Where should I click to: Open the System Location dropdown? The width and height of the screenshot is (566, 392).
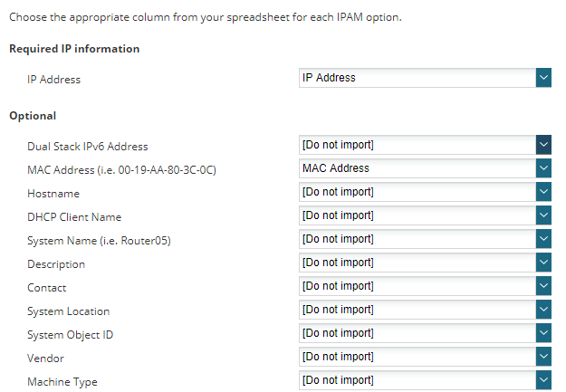pyautogui.click(x=543, y=310)
